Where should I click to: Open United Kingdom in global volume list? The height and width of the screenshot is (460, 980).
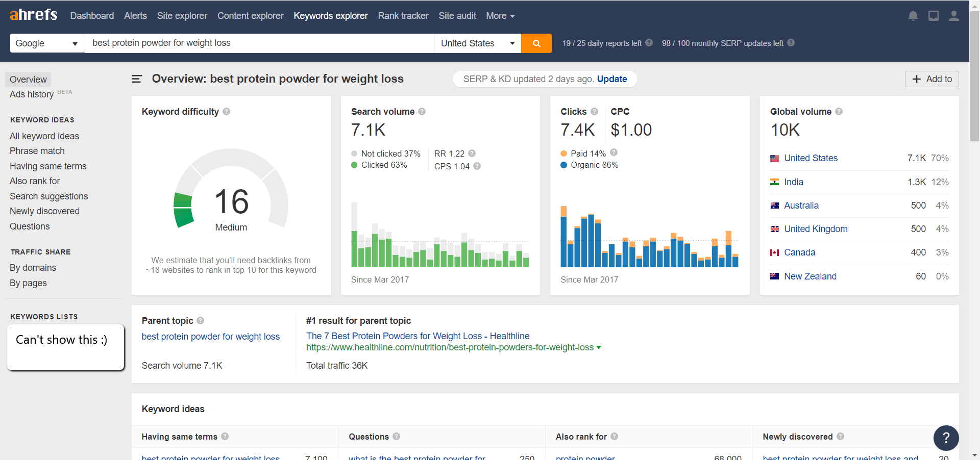816,229
